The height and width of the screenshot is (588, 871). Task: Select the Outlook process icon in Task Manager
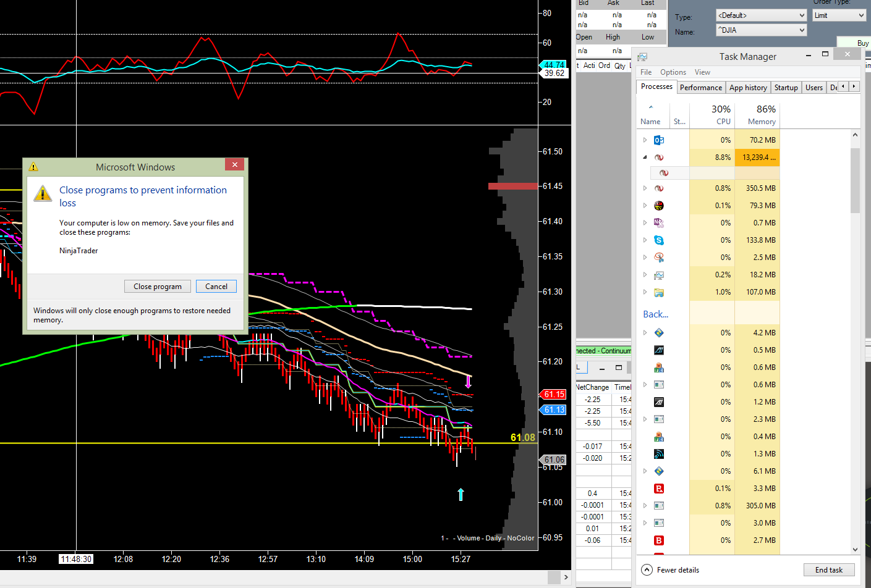pos(659,140)
